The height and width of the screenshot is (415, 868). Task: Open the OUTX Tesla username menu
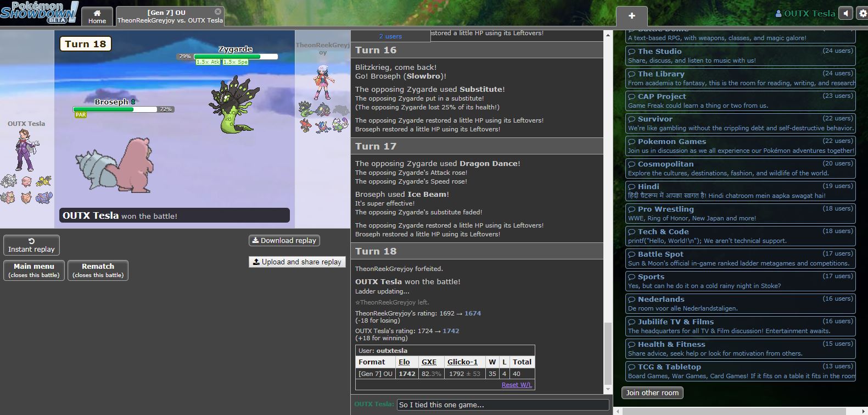[x=805, y=13]
